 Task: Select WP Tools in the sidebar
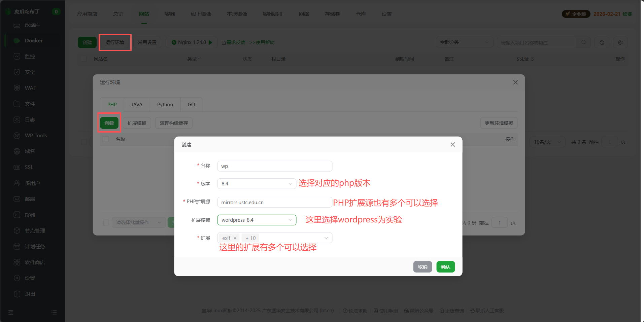tap(35, 135)
